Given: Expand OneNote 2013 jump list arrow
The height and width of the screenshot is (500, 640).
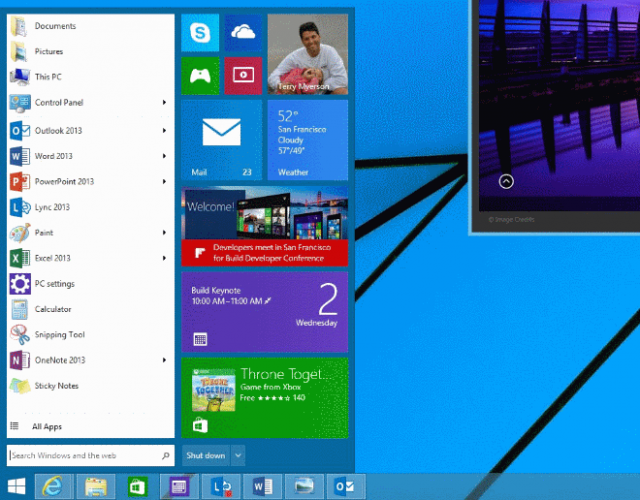Looking at the screenshot, I should click(164, 360).
